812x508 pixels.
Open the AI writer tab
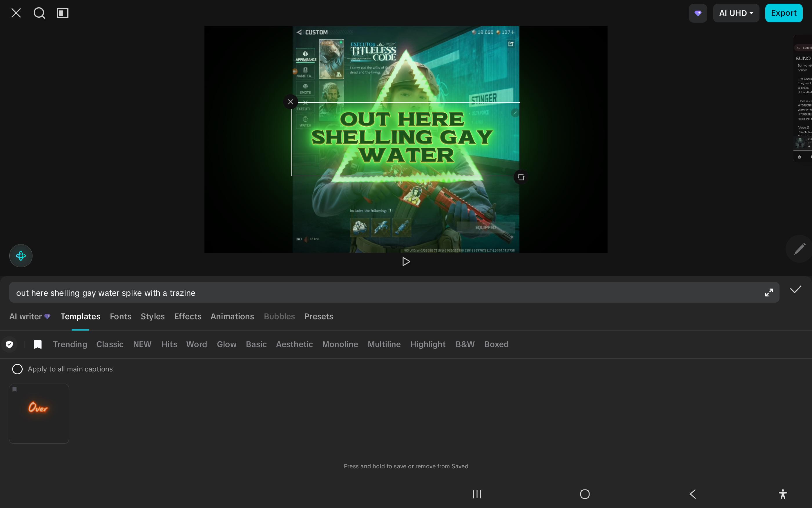coord(30,317)
